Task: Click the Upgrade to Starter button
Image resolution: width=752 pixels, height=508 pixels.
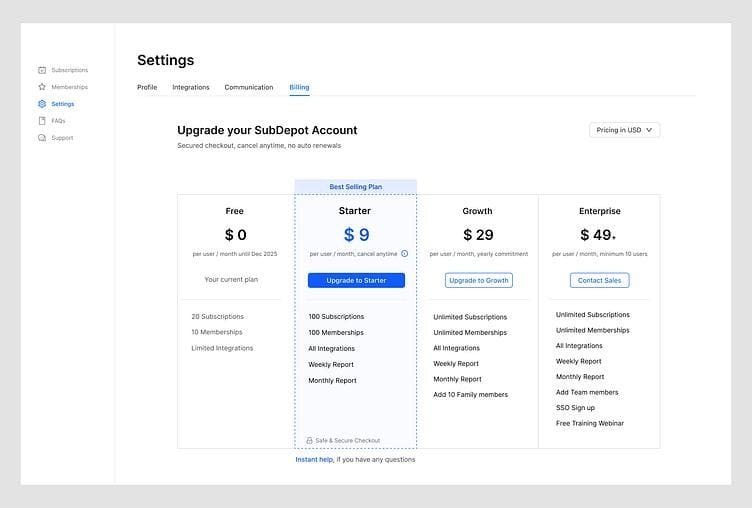Action: (x=356, y=280)
